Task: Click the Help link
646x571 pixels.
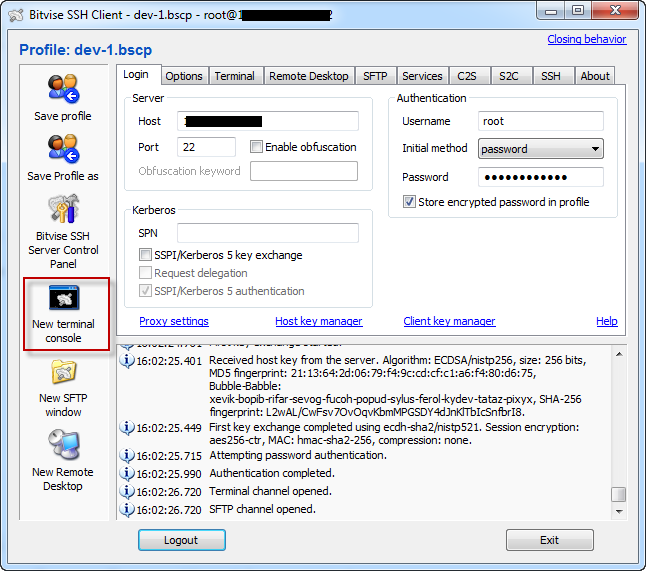Action: point(607,321)
